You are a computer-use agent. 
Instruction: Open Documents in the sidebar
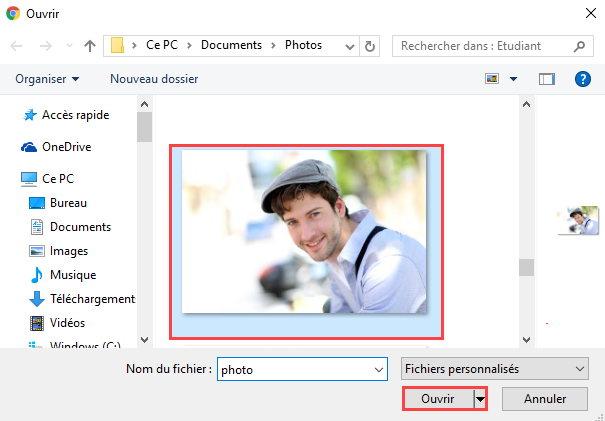(80, 227)
